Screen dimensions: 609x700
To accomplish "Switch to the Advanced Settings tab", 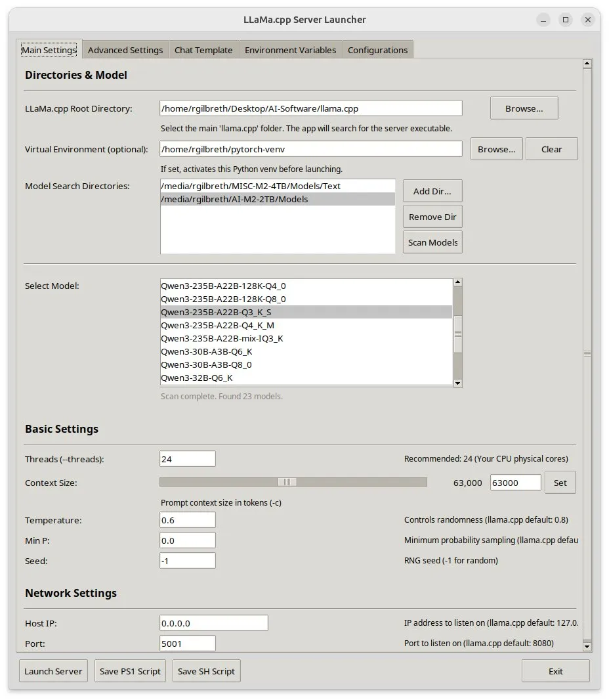I will coord(125,50).
